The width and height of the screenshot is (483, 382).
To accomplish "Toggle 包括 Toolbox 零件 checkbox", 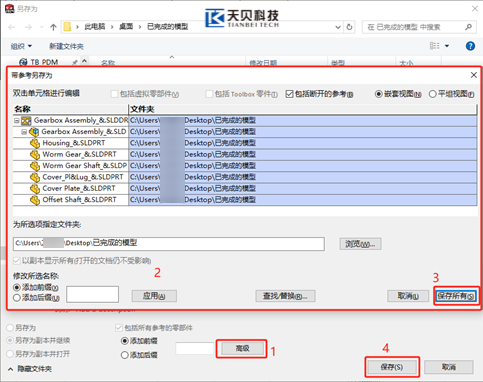I will coord(209,94).
